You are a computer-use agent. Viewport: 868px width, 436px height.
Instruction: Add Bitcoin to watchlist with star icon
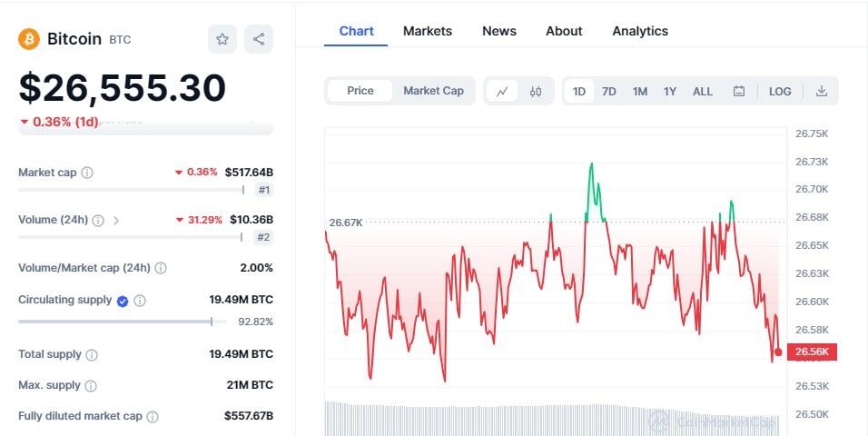(x=222, y=39)
